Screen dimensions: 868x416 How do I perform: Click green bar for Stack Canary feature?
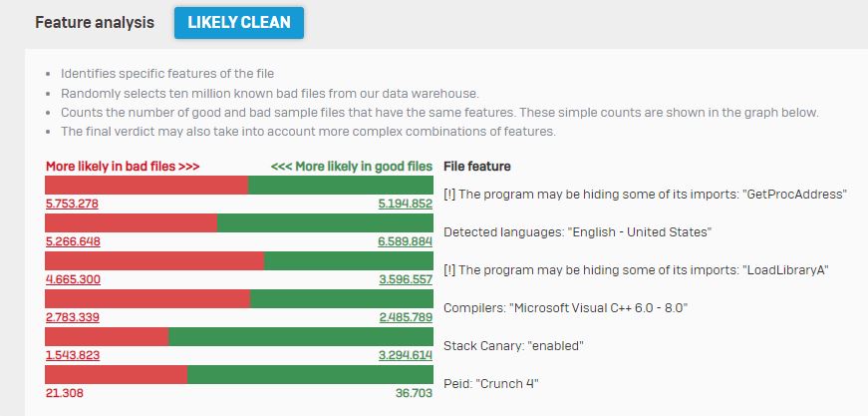pos(301,336)
